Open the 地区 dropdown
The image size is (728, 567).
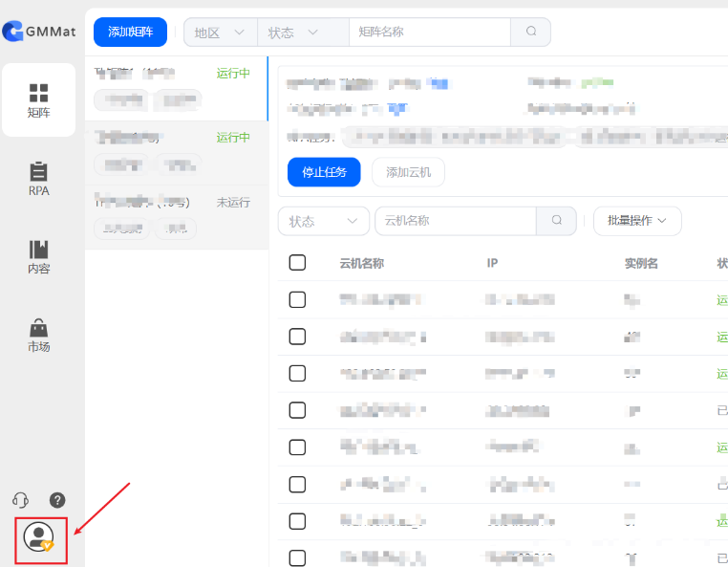(221, 33)
